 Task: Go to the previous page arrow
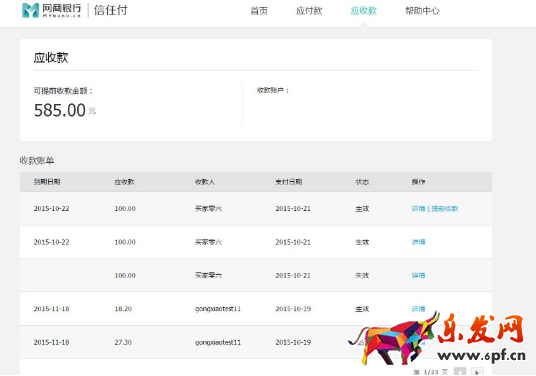pos(460,372)
